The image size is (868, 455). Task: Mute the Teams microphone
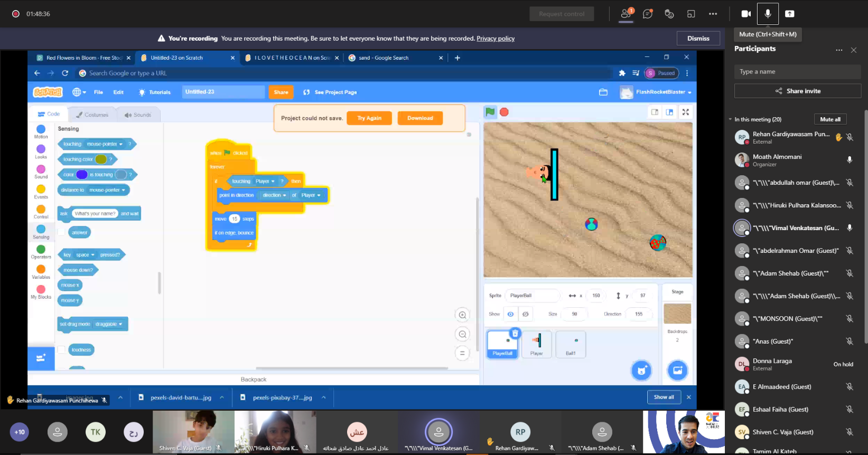pyautogui.click(x=768, y=14)
